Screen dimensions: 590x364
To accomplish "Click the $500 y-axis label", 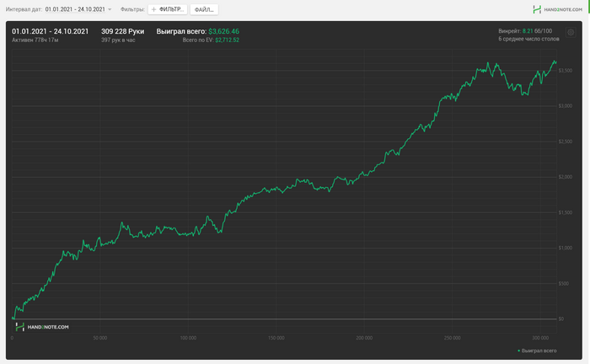I will point(564,283).
